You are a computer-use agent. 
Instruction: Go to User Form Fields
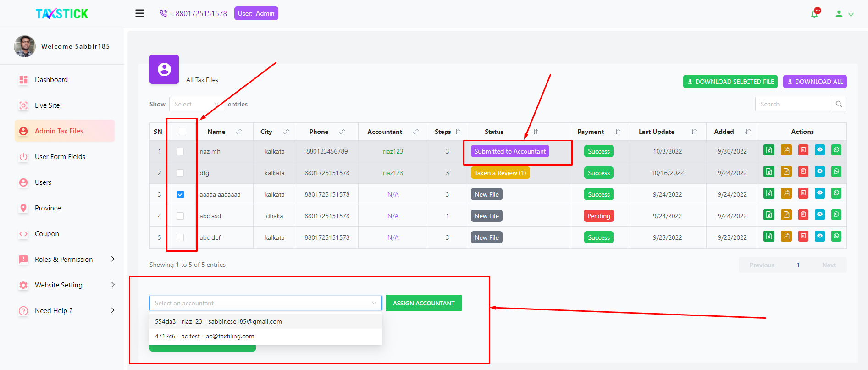pyautogui.click(x=60, y=157)
